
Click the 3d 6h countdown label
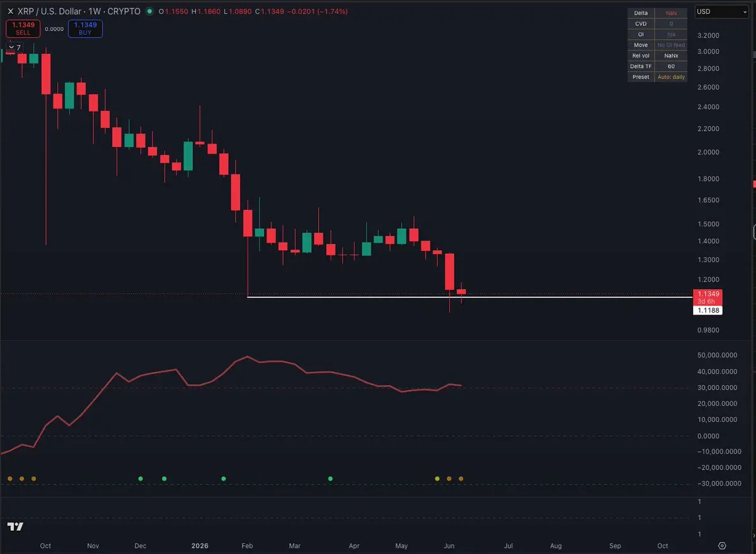tap(707, 301)
